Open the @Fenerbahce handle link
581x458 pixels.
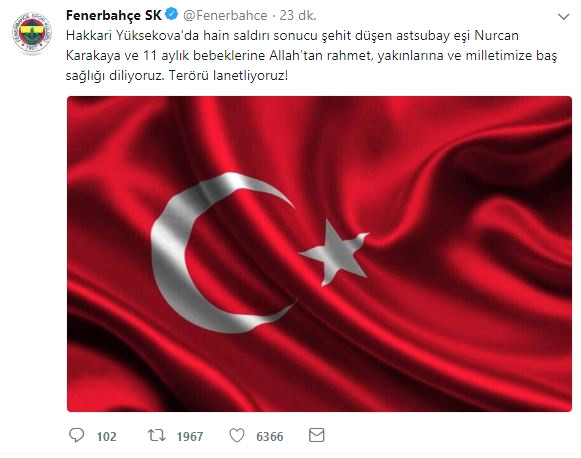(x=225, y=16)
